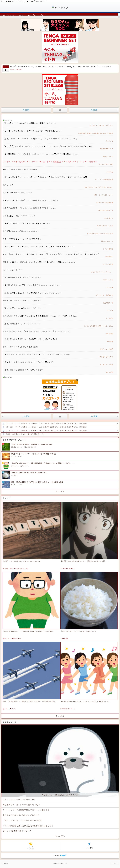
Task: Click the livedoor Blog logo
Action: pyautogui.click(x=60, y=855)
